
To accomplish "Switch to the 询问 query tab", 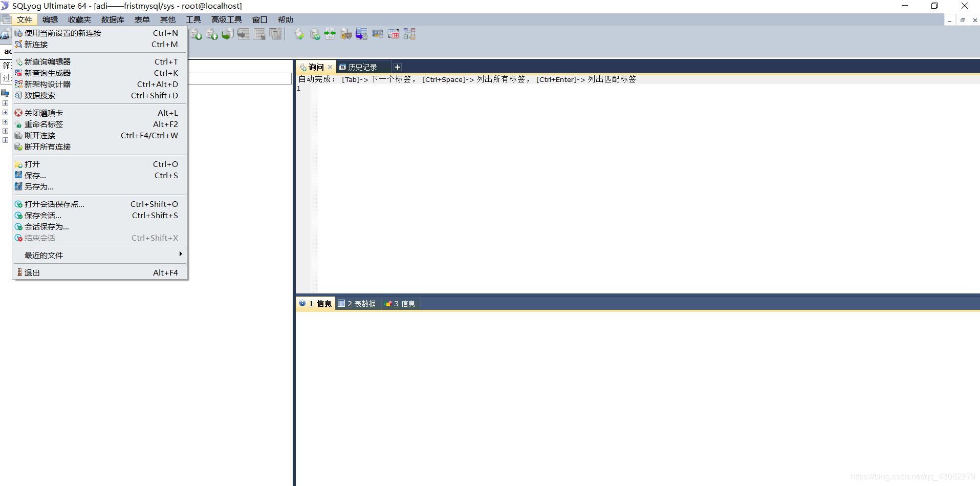I will 316,67.
